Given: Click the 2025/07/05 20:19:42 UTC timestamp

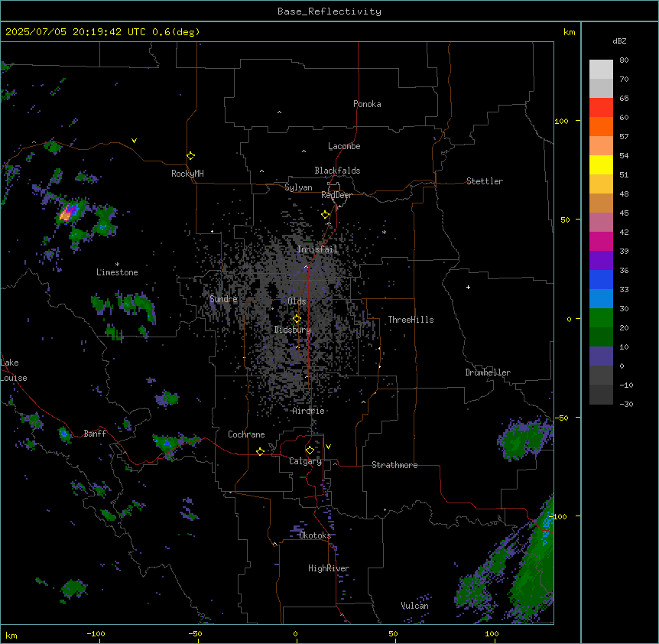Looking at the screenshot, I should [76, 32].
